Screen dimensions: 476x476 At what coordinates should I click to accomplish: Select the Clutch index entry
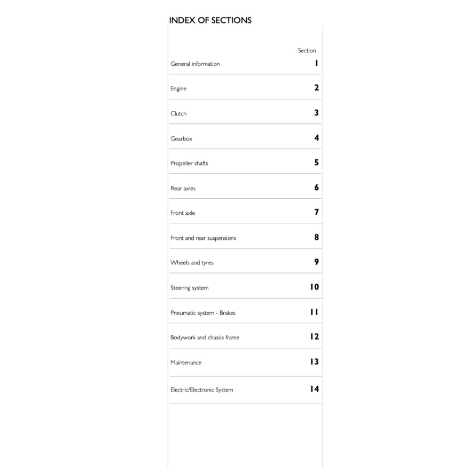coord(178,114)
